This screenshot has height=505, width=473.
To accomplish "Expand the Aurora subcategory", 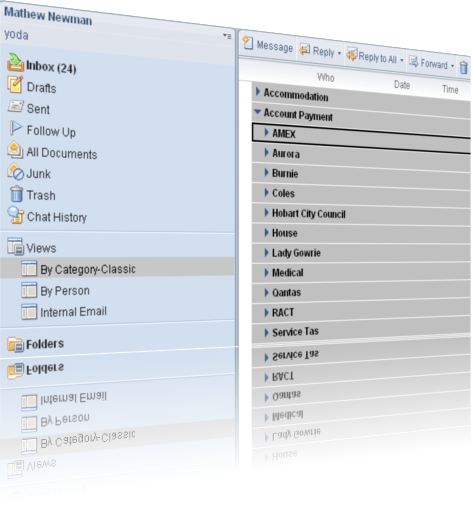I will pos(266,152).
